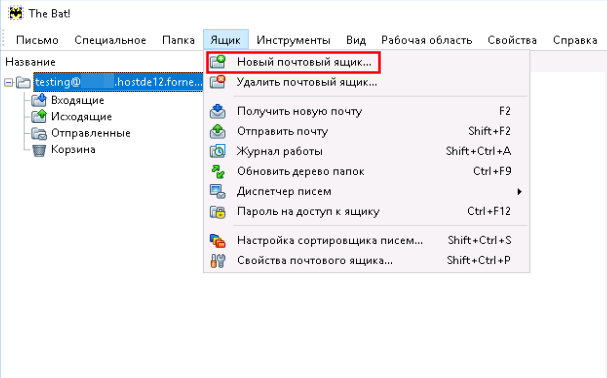Click the Shift+F2 shortcut text
This screenshot has height=378, width=607.
490,131
